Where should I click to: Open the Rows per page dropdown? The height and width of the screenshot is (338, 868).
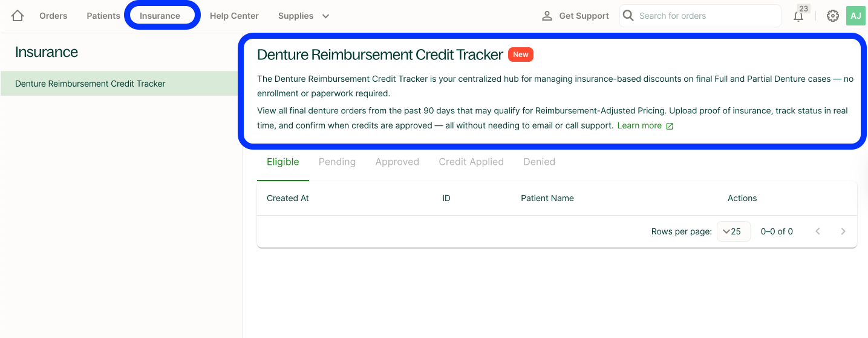(x=733, y=231)
